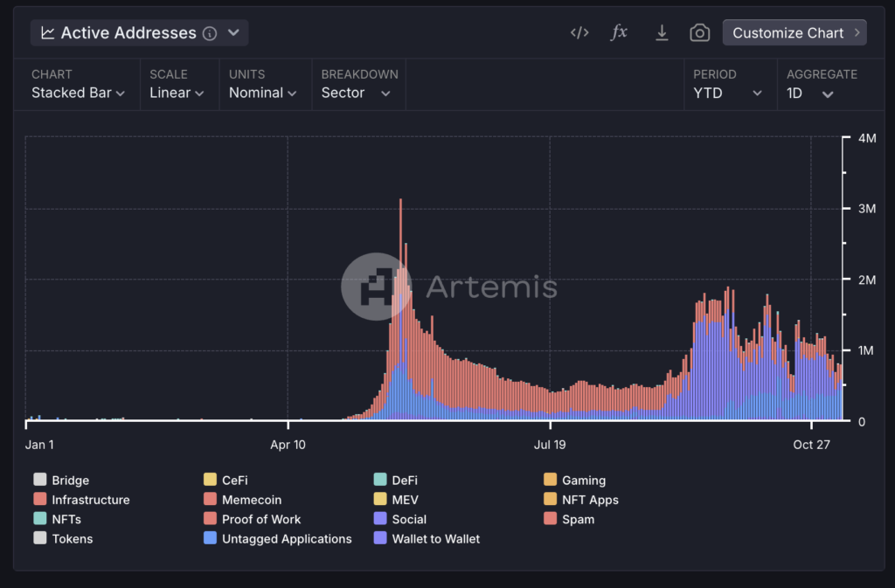Open the 1D aggregate menu
The image size is (895, 588).
tap(810, 93)
